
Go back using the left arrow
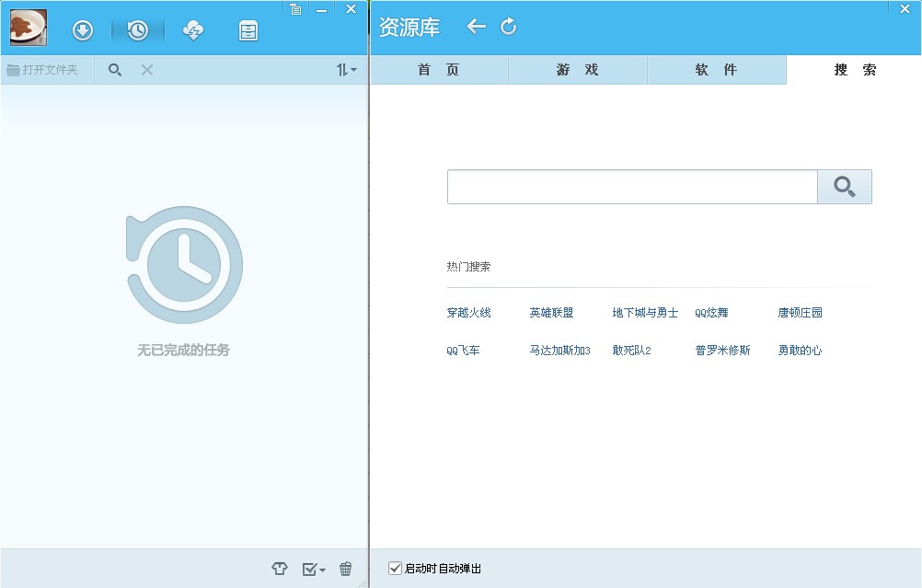tap(476, 27)
